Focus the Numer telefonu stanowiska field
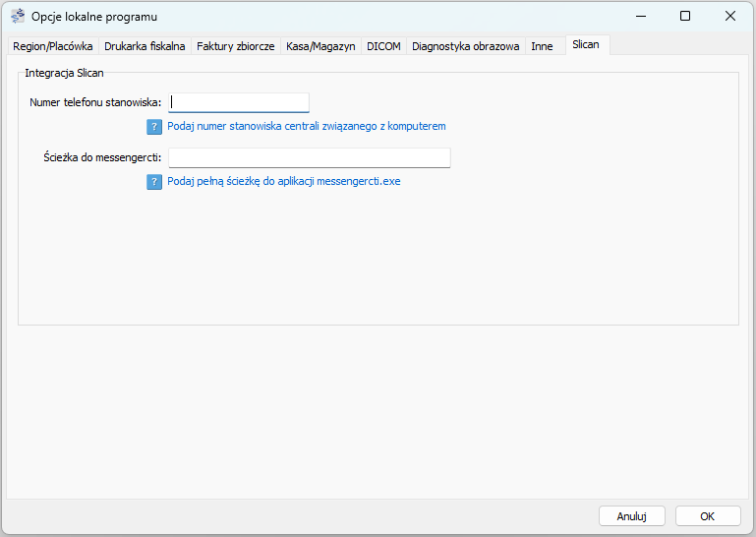Viewport: 756px width, 537px height. coord(239,102)
